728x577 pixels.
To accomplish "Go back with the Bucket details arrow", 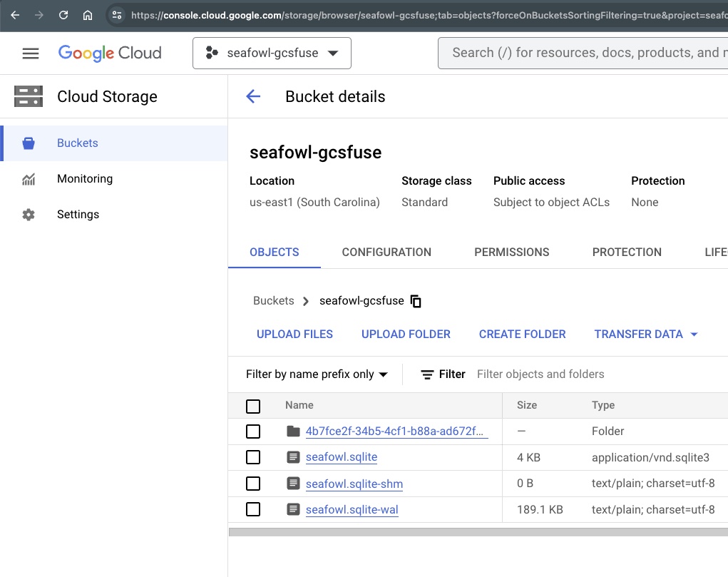I will click(x=253, y=96).
